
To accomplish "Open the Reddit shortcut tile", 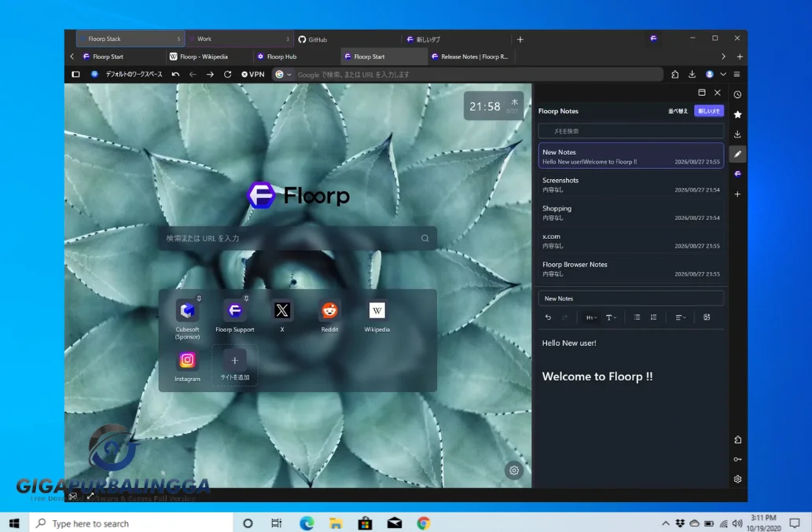I will [329, 316].
